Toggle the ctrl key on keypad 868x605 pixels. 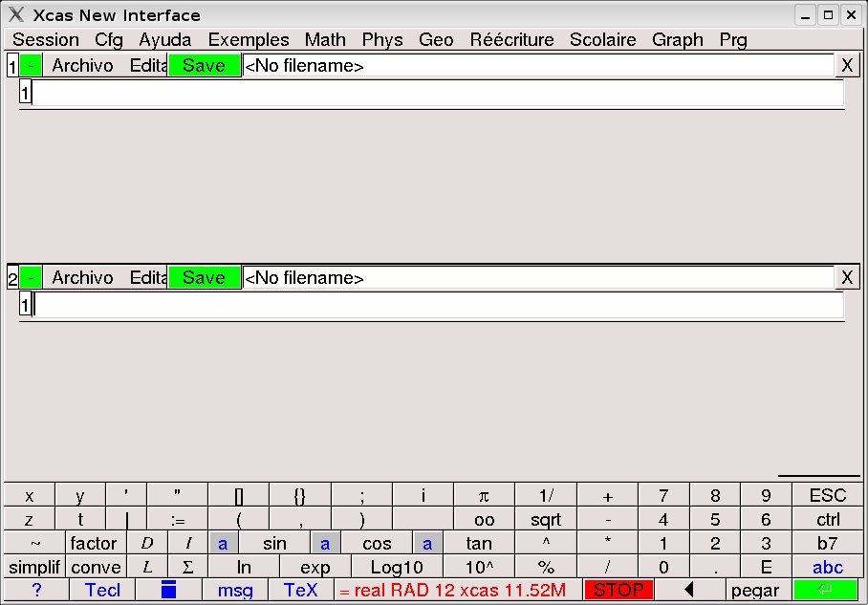coord(827,520)
